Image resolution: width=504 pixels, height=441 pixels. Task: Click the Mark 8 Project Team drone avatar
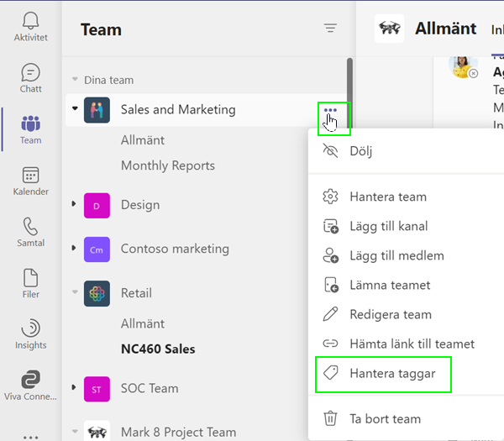coord(97,431)
